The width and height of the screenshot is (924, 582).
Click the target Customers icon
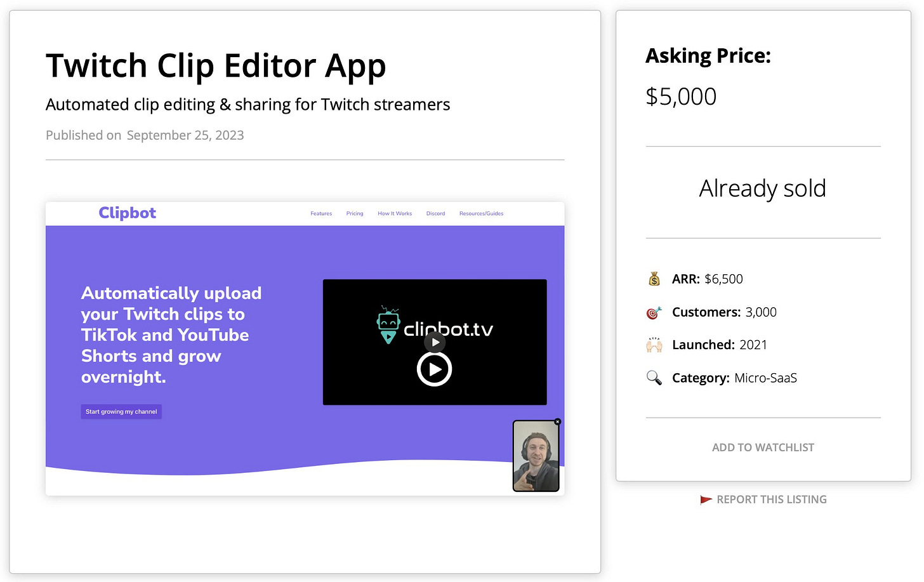pyautogui.click(x=654, y=312)
